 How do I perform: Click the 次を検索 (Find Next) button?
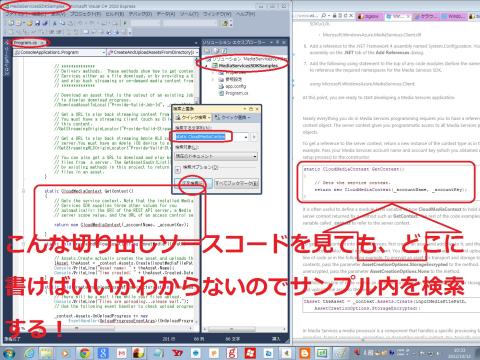tap(192, 183)
